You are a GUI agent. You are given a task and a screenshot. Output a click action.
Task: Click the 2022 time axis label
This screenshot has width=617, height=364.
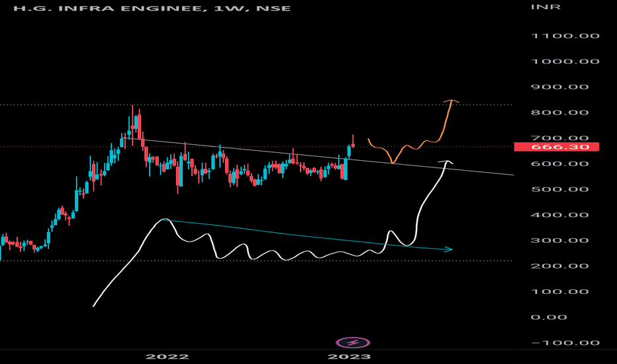167,357
